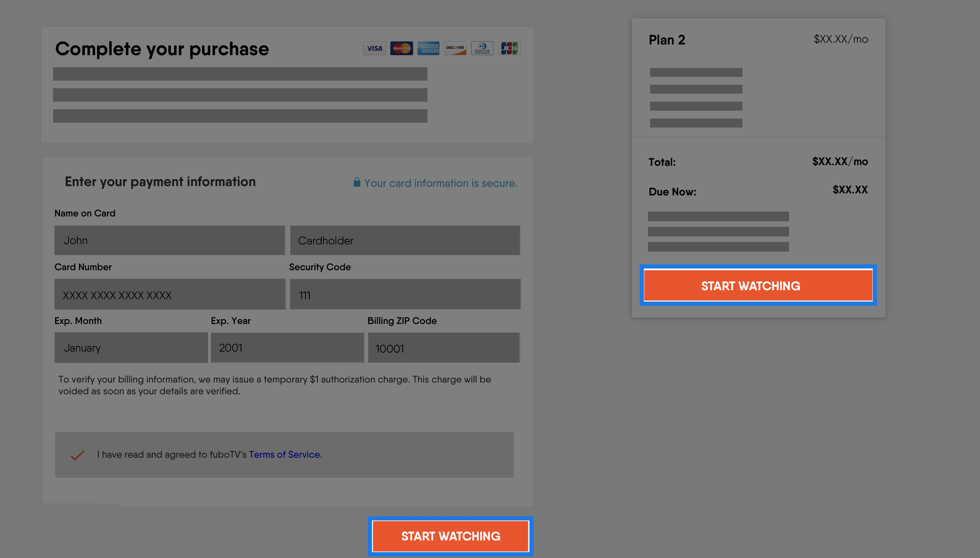Click the 'Due Now:' label

tap(672, 192)
